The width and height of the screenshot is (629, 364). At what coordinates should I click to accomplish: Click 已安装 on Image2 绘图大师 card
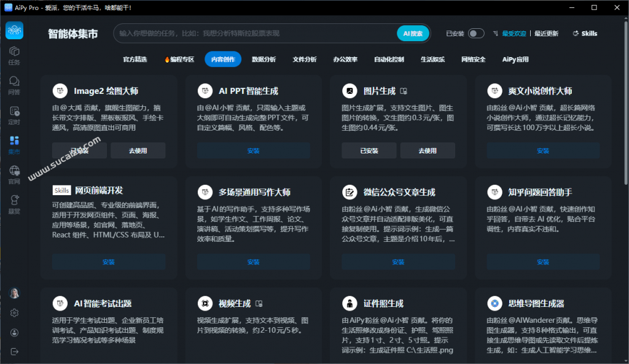(x=79, y=151)
